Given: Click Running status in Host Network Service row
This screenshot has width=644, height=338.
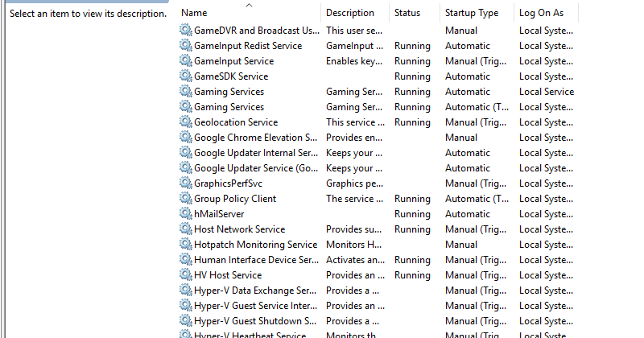Looking at the screenshot, I should (412, 229).
